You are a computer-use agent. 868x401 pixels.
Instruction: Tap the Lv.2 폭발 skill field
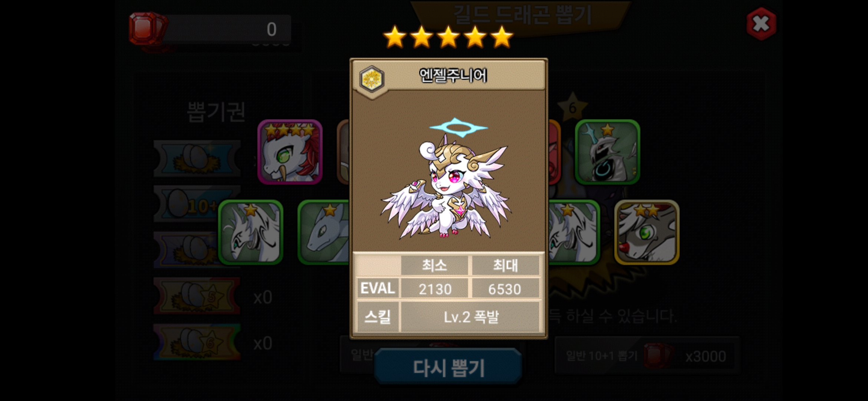point(470,317)
